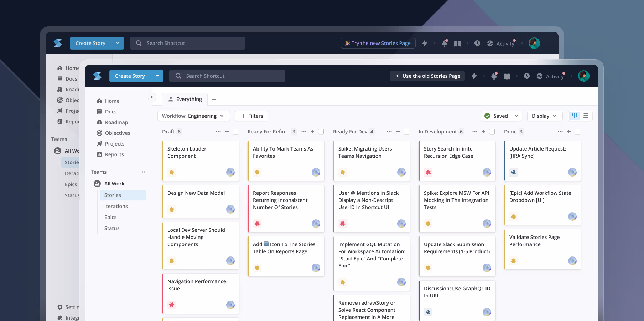The height and width of the screenshot is (321, 644).
Task: Open the Filters button
Action: coord(251,116)
